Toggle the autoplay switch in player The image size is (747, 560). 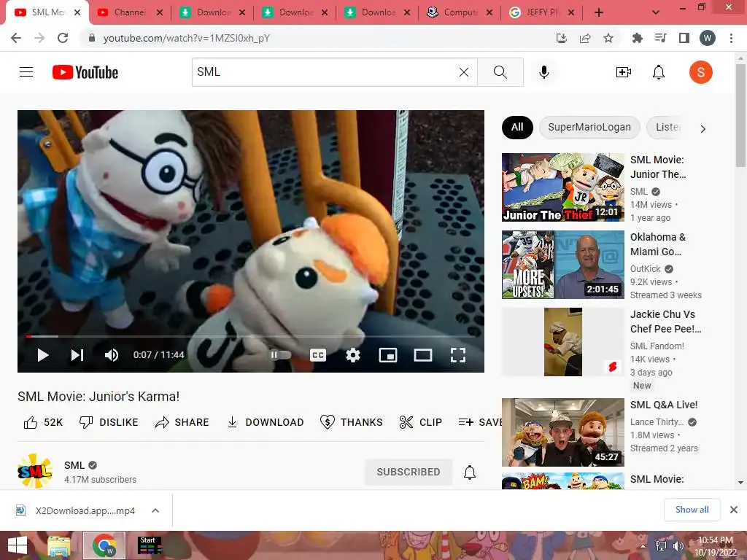coord(281,355)
